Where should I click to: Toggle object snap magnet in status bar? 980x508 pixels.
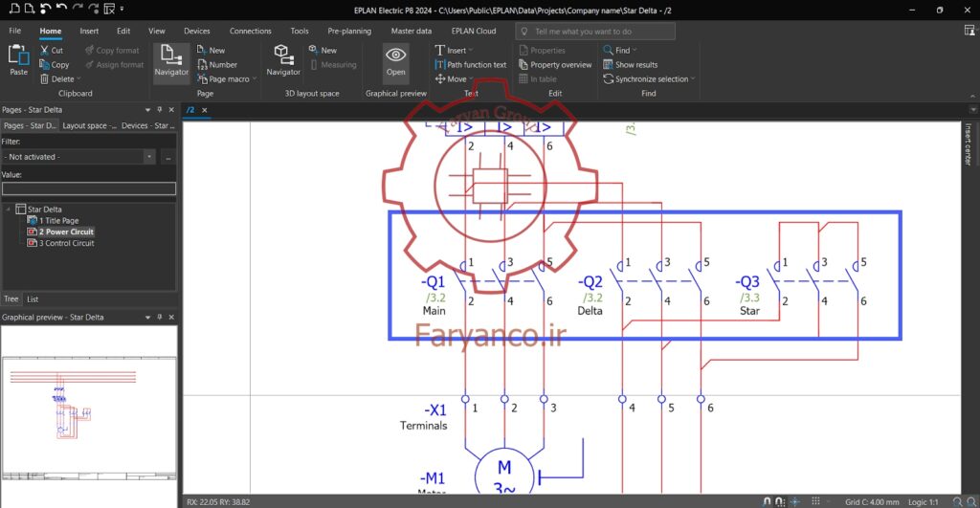pos(768,501)
